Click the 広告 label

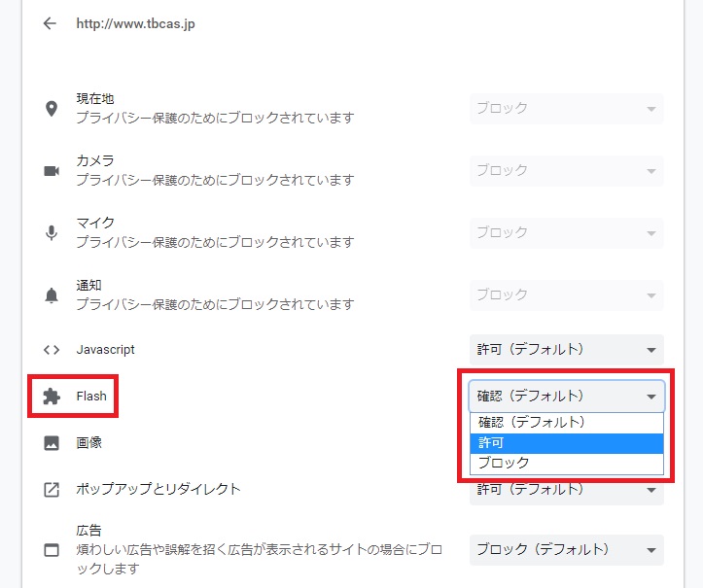tap(88, 531)
